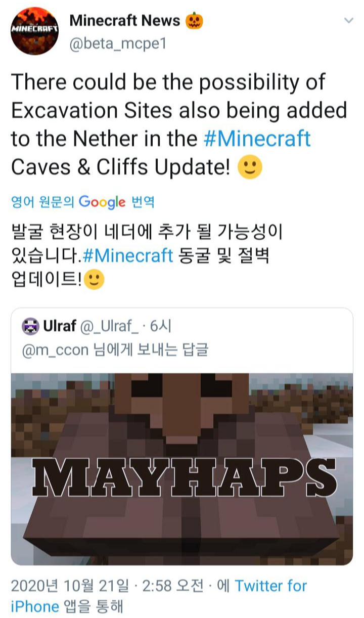Click the 6시 quoted tweet time
Screen dimensions: 364x618
[x=161, y=327]
